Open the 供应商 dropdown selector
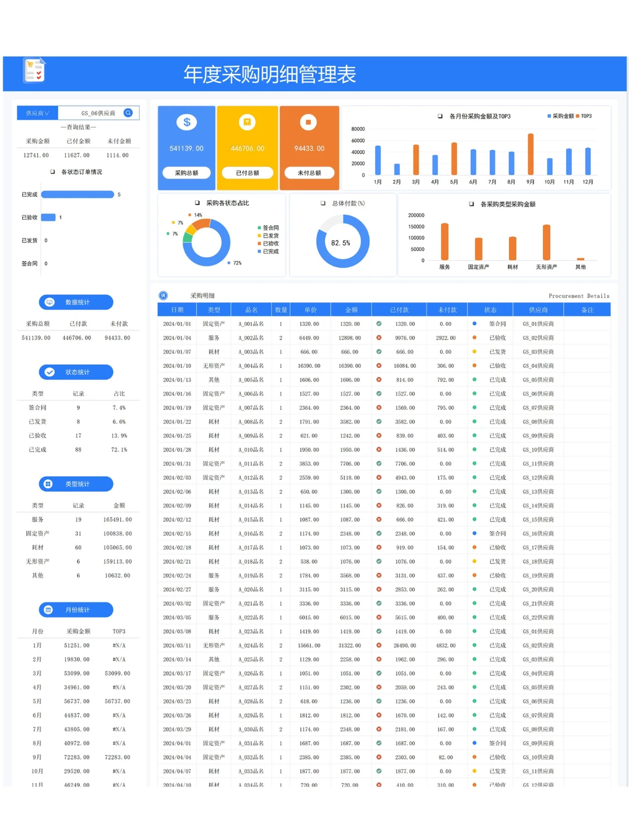629x840 pixels. (x=37, y=113)
